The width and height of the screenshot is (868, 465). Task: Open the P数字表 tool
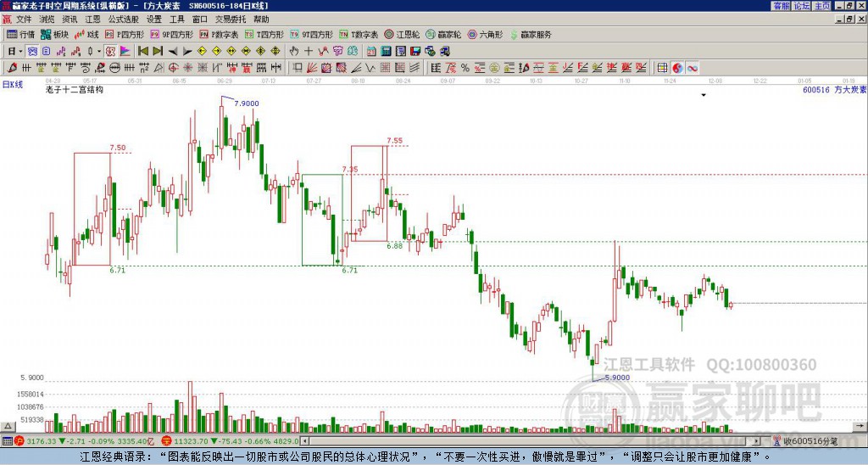219,34
